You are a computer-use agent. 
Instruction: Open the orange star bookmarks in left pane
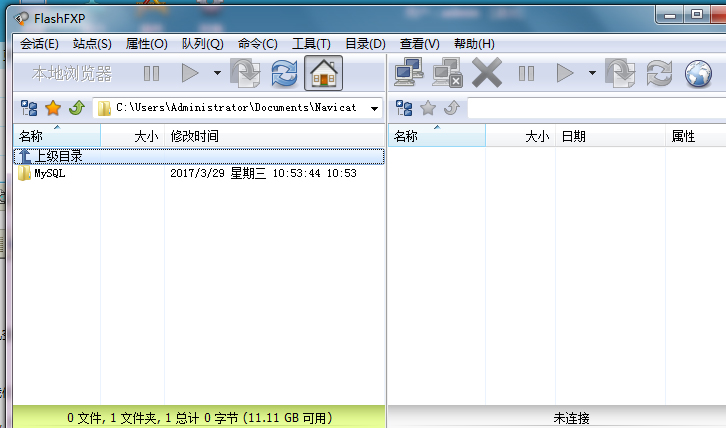click(53, 108)
